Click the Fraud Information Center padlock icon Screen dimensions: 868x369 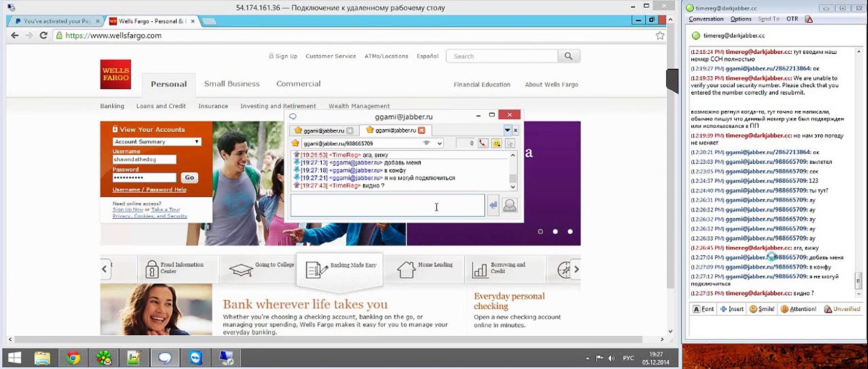pyautogui.click(x=152, y=269)
